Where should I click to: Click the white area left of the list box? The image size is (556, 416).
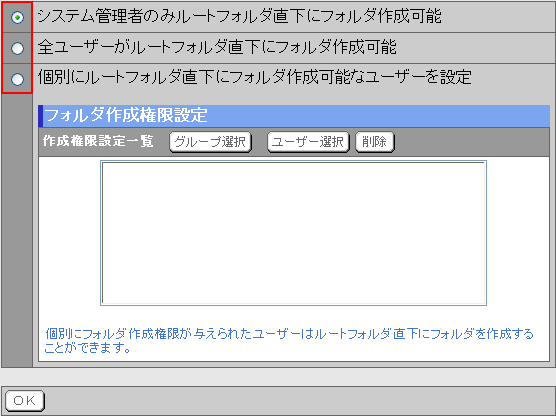70,233
